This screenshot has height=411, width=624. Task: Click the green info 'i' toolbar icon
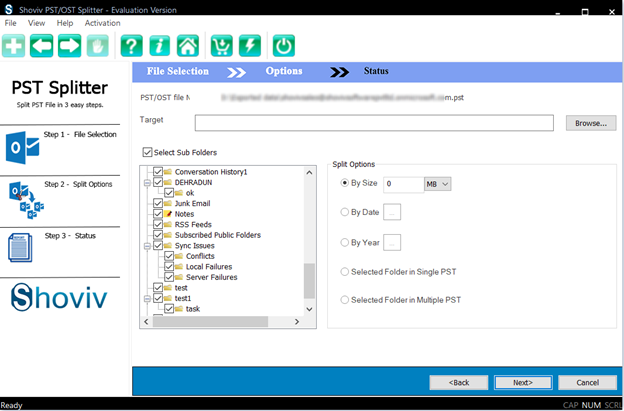click(160, 46)
